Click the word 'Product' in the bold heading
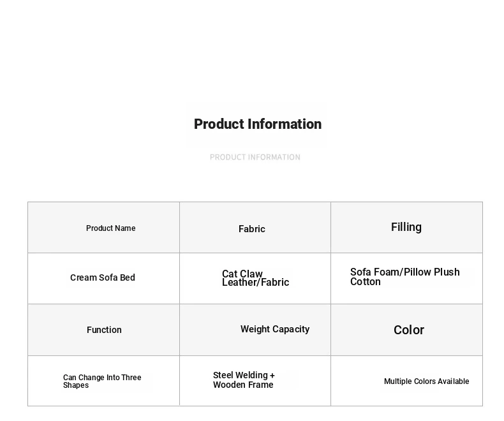Viewport: 504px width, 421px height. point(218,124)
